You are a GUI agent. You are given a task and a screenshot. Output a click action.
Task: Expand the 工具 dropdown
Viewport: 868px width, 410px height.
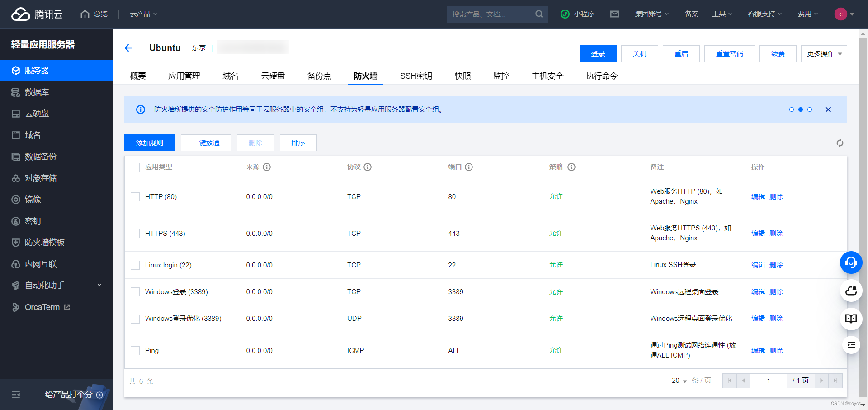(722, 14)
